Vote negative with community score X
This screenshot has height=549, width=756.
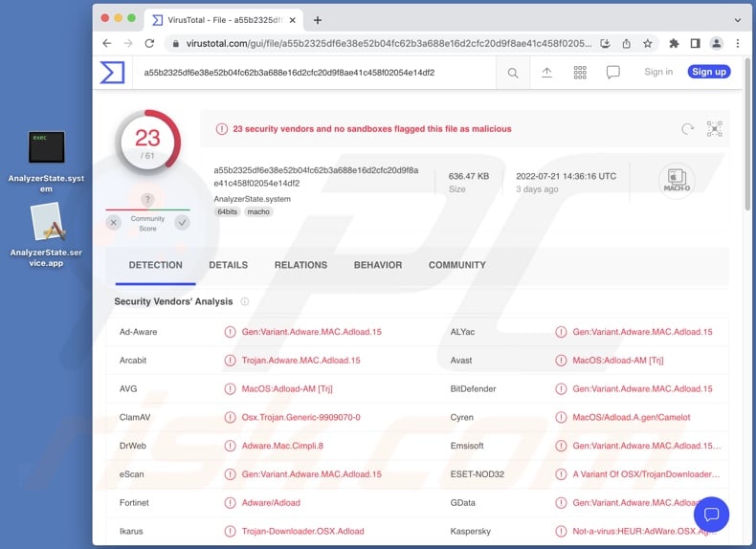[114, 223]
